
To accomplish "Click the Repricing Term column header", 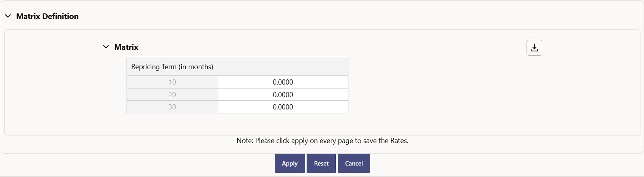I will pyautogui.click(x=172, y=67).
